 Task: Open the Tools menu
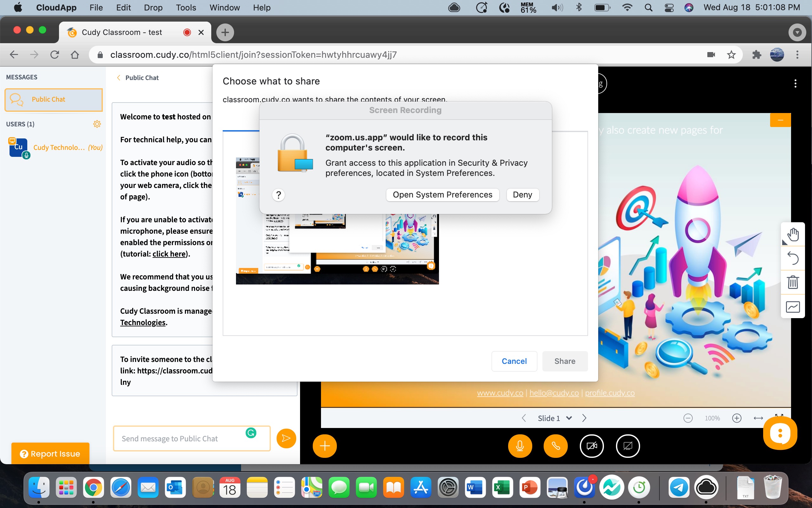pos(186,7)
